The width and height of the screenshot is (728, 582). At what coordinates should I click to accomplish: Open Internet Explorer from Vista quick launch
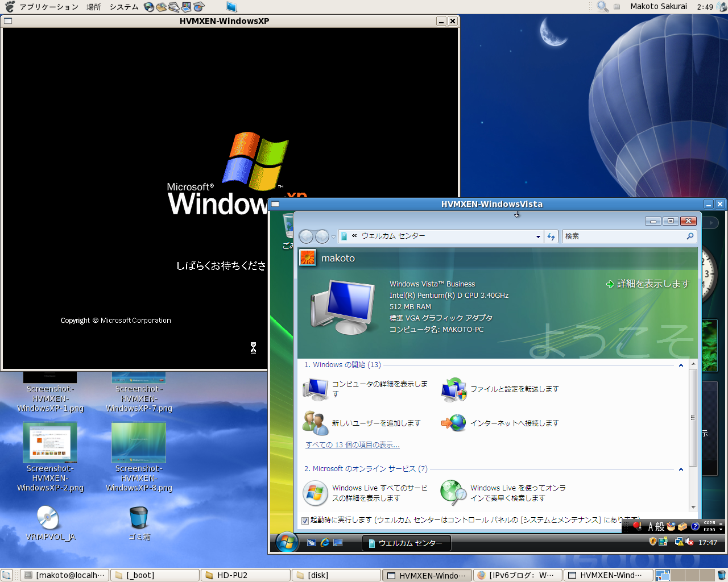pos(325,543)
